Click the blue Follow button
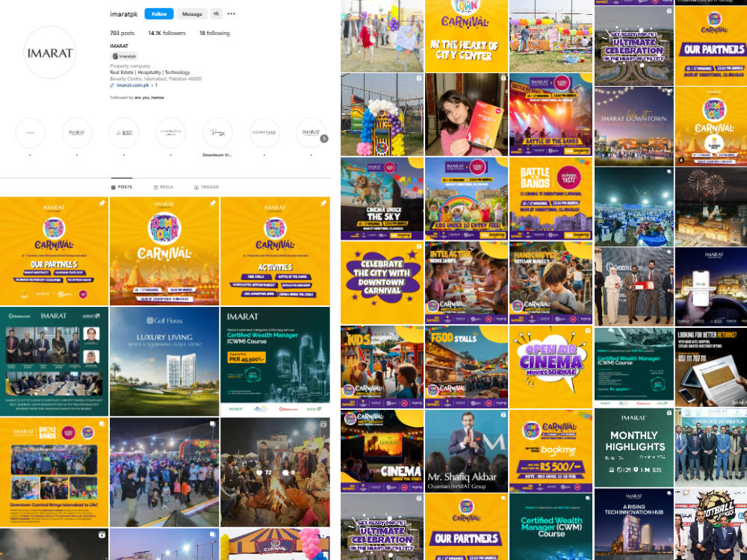Screen dimensions: 747x560 coord(158,13)
